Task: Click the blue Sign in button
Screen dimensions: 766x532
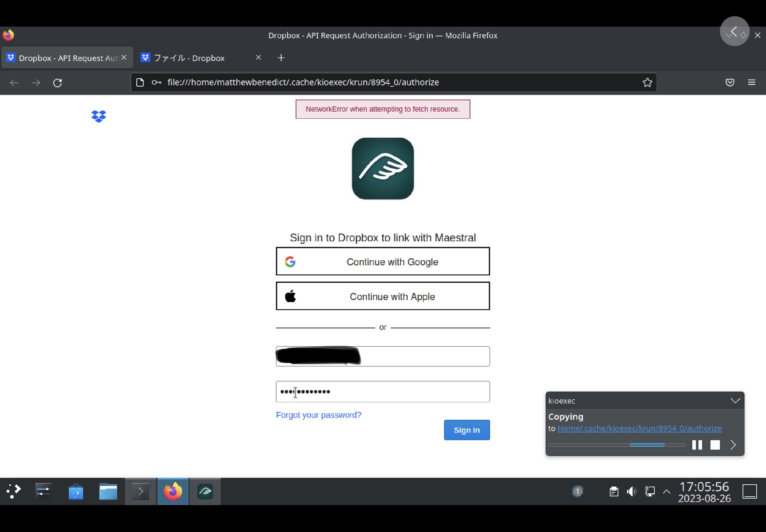Action: (x=466, y=430)
